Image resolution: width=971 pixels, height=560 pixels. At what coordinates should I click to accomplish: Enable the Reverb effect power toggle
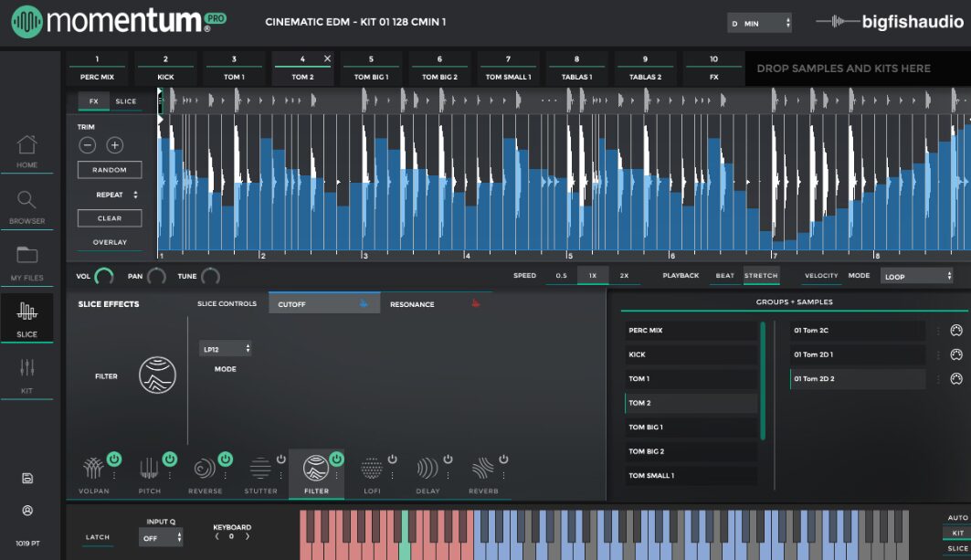click(x=502, y=459)
